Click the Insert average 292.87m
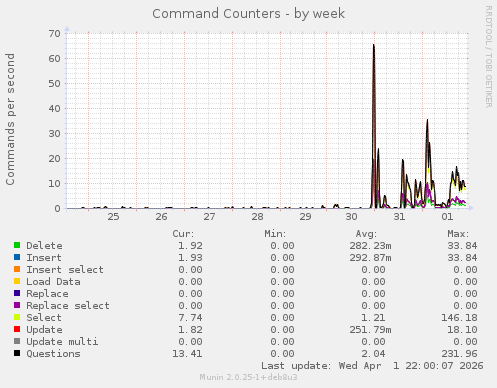 click(370, 258)
